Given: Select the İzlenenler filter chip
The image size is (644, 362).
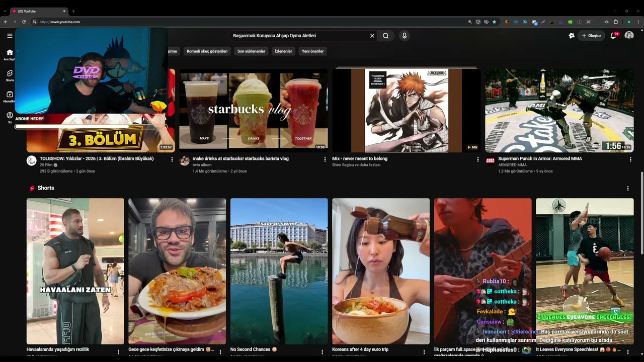Looking at the screenshot, I should [x=283, y=51].
